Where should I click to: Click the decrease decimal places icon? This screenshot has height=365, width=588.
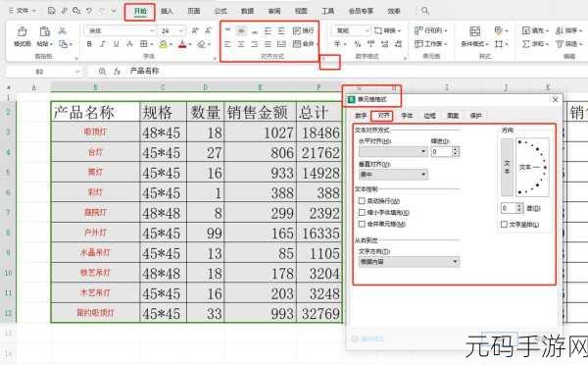[x=398, y=44]
